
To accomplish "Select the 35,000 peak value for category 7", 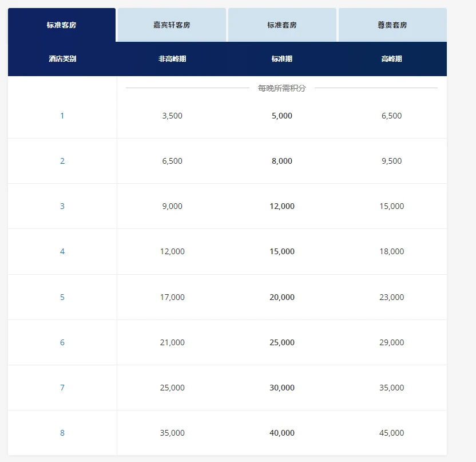I will pyautogui.click(x=391, y=388).
